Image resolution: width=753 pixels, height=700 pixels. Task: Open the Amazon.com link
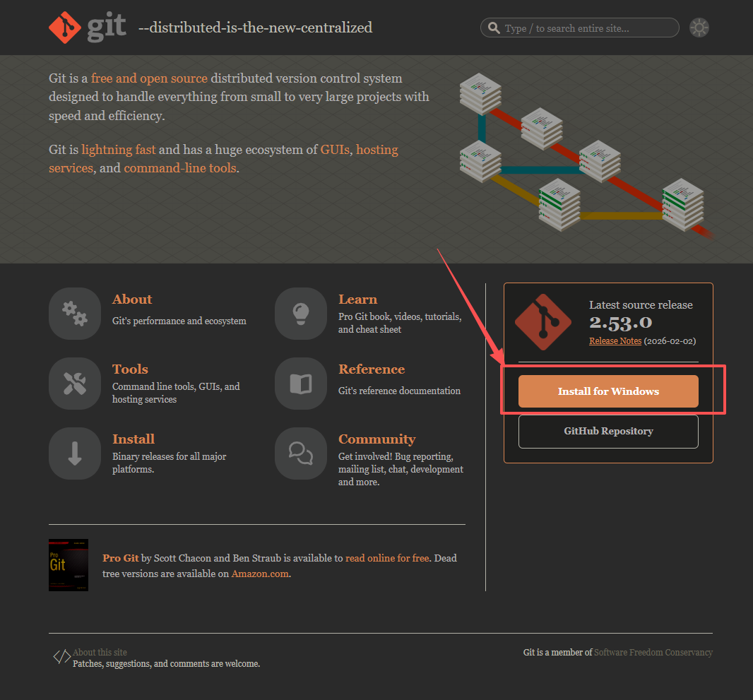260,574
